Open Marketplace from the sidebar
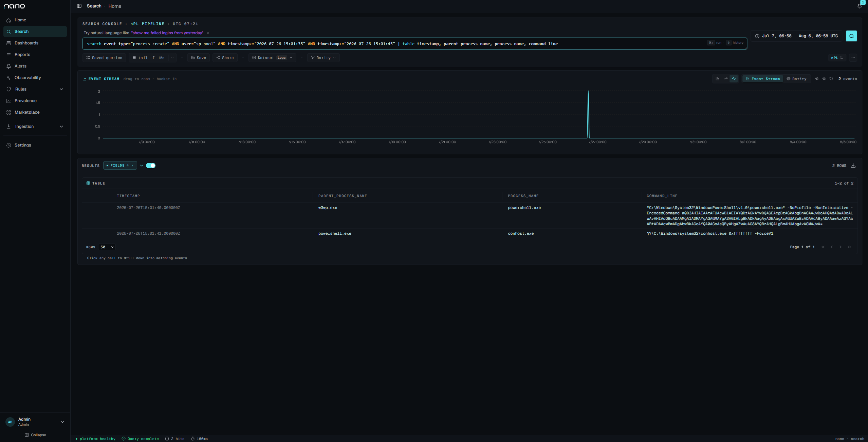Screen dimensions: 868x442 [x=35, y=112]
